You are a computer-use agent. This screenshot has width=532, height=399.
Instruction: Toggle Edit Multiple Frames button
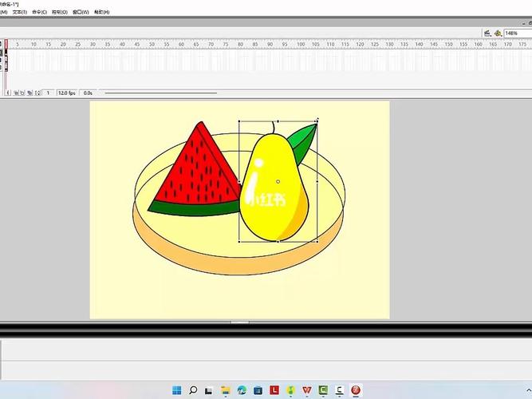(x=30, y=93)
